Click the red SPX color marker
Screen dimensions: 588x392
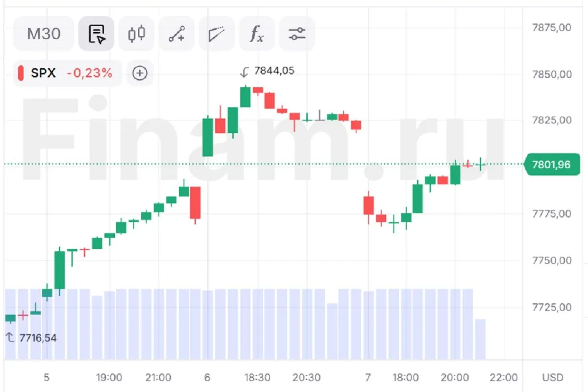[x=21, y=73]
